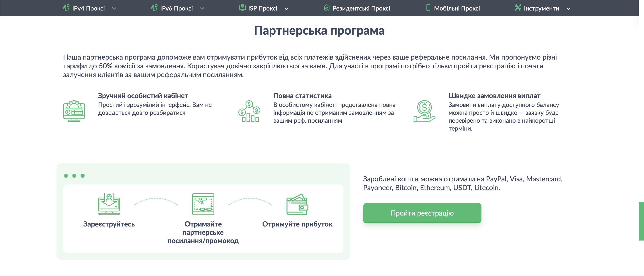
Task: Expand the IPv4 Проксі dropdown chevron
Action: coord(114,9)
